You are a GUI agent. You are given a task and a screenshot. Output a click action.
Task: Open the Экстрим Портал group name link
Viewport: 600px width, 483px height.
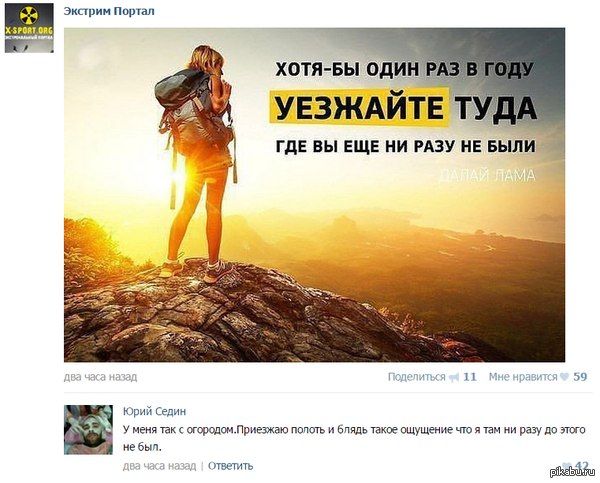point(109,11)
